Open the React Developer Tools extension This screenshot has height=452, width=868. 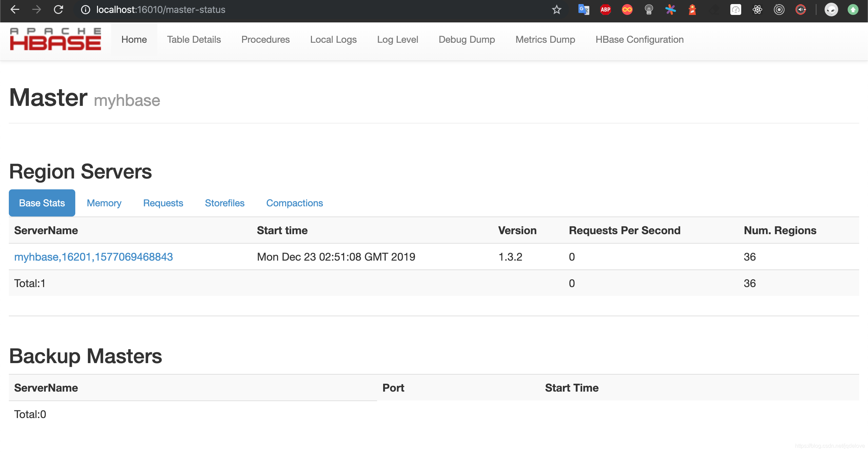757,10
